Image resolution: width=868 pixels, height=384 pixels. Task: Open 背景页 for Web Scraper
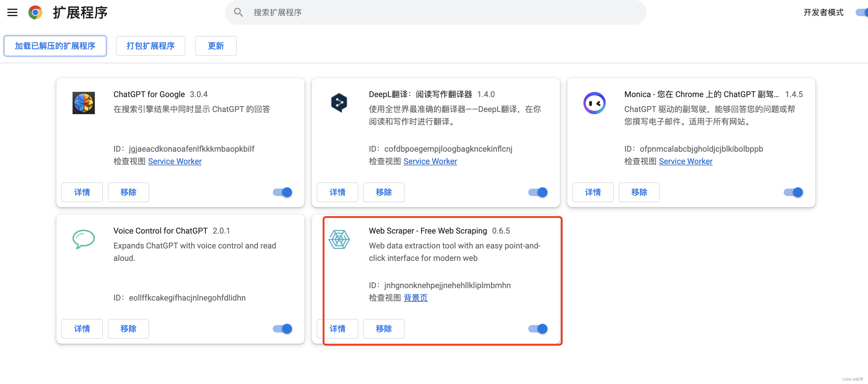point(415,298)
